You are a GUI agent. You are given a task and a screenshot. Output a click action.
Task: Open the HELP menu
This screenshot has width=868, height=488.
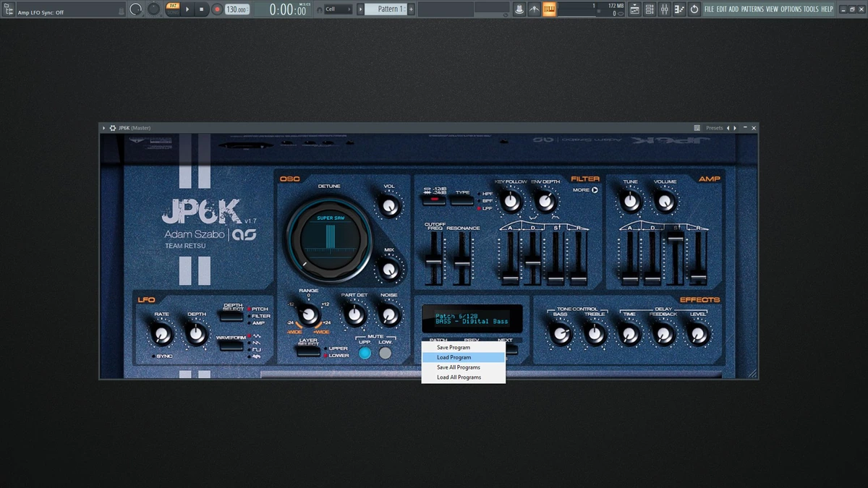coord(827,9)
